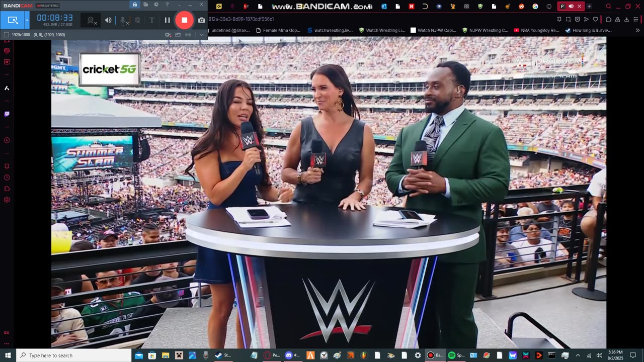Click the Bandicam lock icon
This screenshot has width=644, height=362.
coord(135,5)
